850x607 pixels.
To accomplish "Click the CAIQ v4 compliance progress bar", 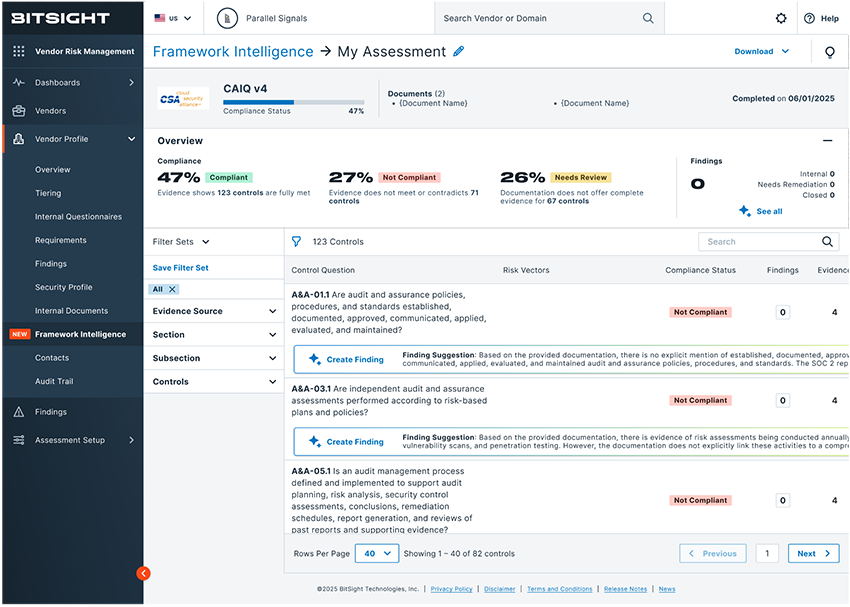I will point(293,102).
